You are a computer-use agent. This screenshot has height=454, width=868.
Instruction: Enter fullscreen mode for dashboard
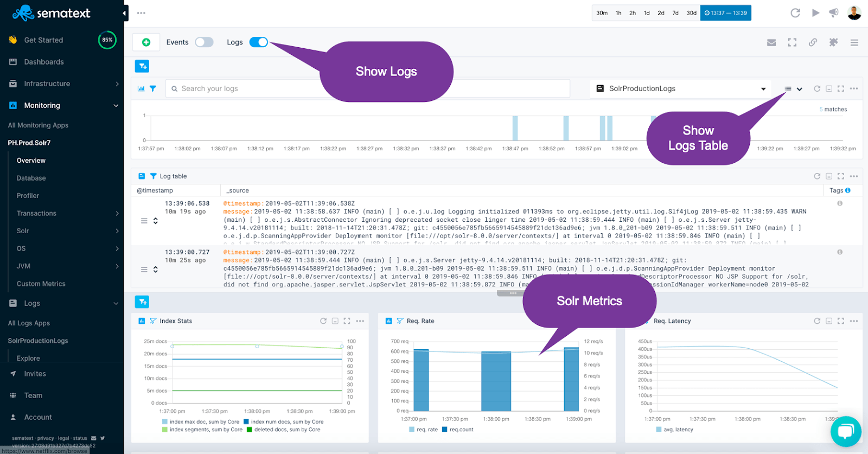click(x=792, y=42)
